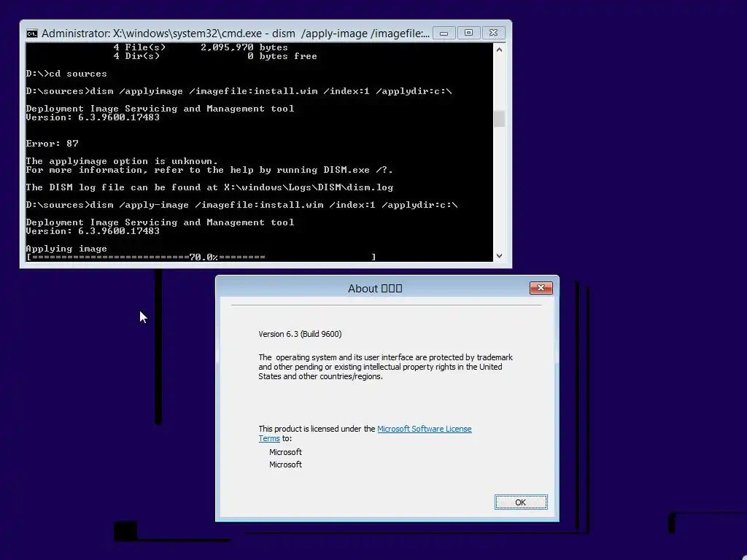The width and height of the screenshot is (747, 560).
Task: Maximize the Administrator cmd window
Action: 469,33
